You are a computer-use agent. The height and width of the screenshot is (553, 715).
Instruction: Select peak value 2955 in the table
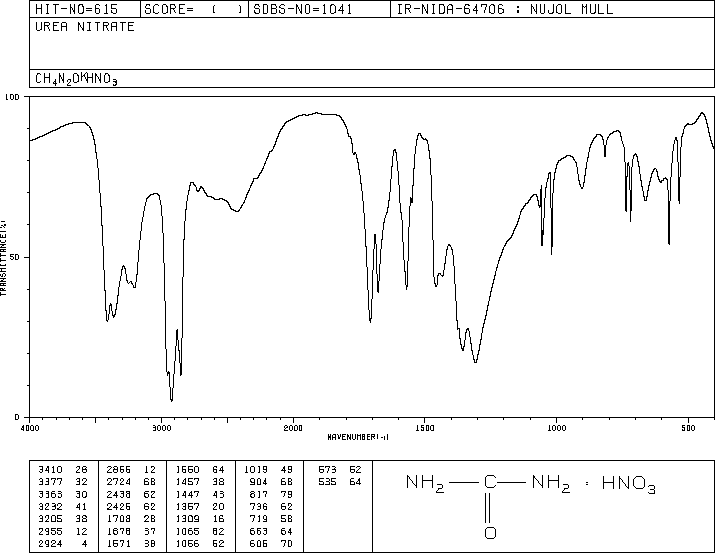click(50, 532)
